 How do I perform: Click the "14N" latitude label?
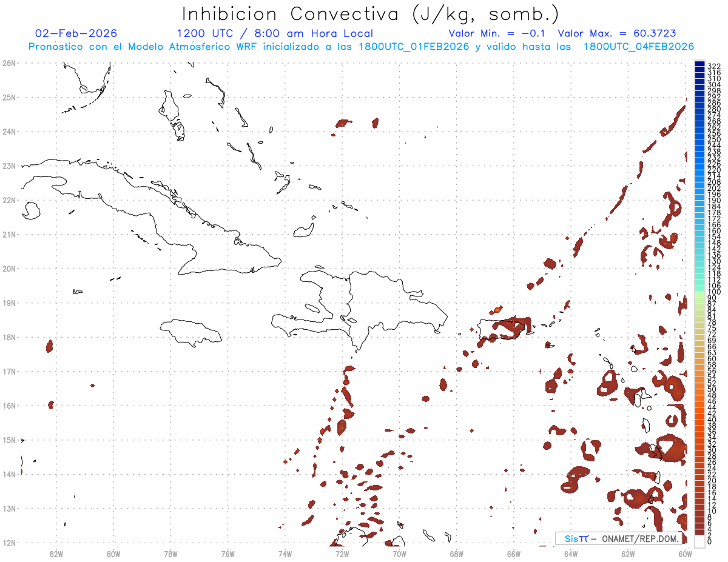[x=9, y=474]
